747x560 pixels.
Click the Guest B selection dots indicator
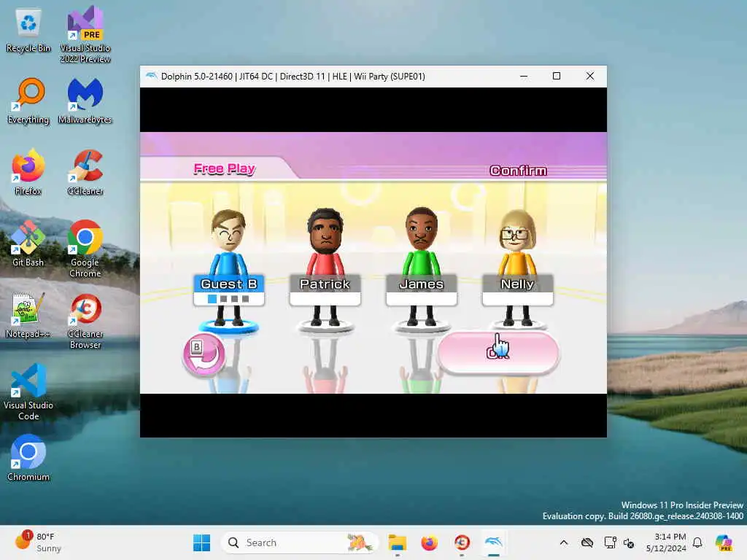point(228,299)
